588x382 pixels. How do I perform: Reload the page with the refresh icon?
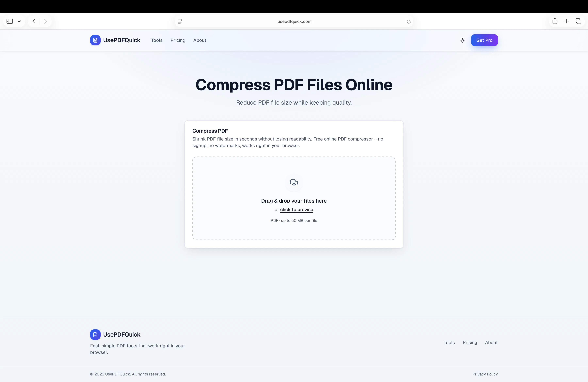pyautogui.click(x=409, y=22)
